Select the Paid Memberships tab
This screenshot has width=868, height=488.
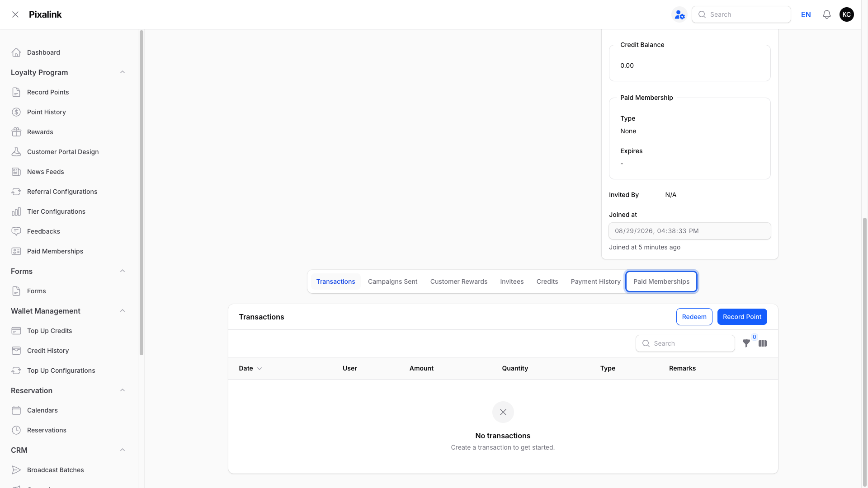(x=661, y=282)
